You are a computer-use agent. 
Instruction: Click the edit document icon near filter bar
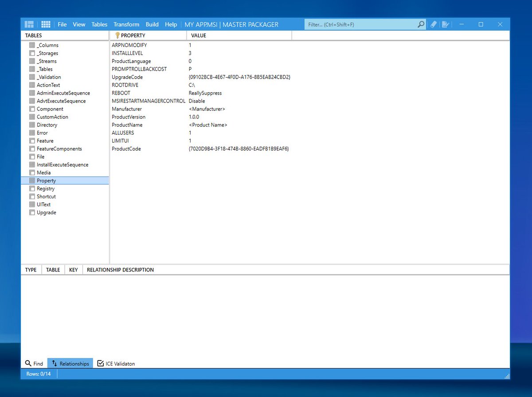(446, 24)
